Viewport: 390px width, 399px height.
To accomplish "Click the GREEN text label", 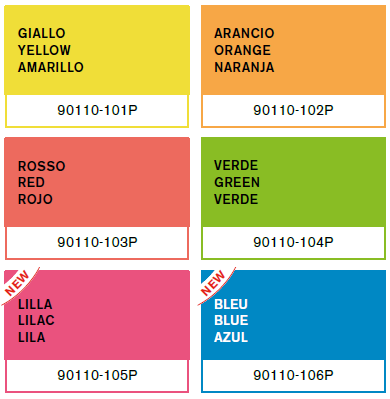I will [x=237, y=182].
